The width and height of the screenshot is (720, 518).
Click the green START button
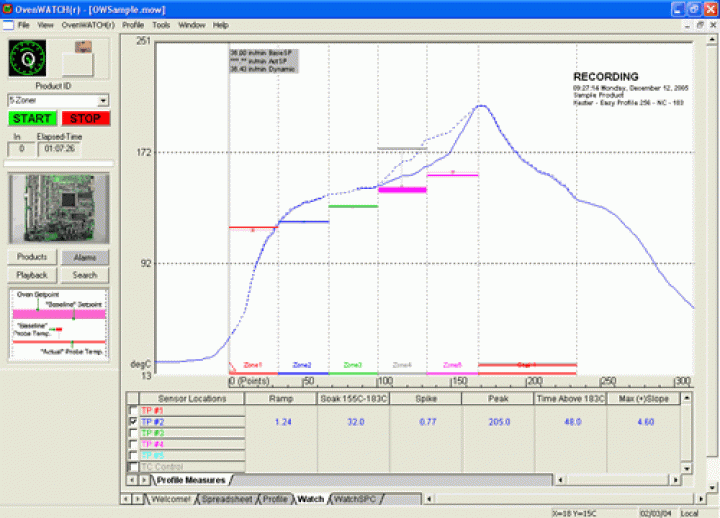(x=32, y=118)
